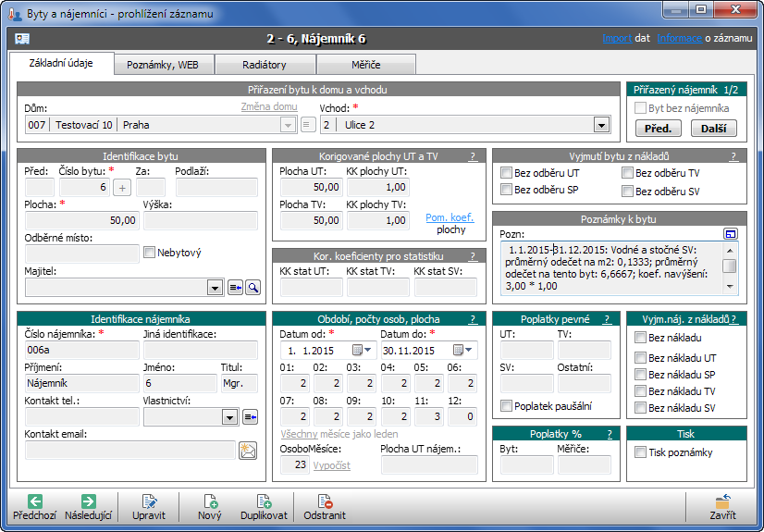Click the Vlastnictví list-edit icon
Screen dimensions: 764x532
(x=250, y=417)
